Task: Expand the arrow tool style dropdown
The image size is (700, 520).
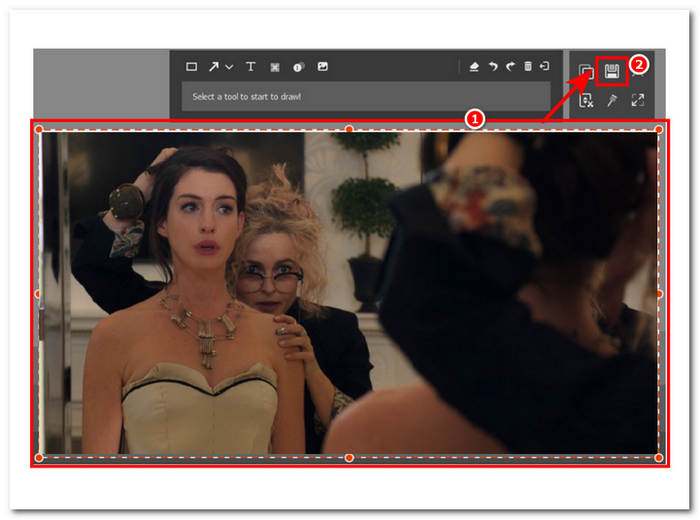Action: tap(229, 67)
